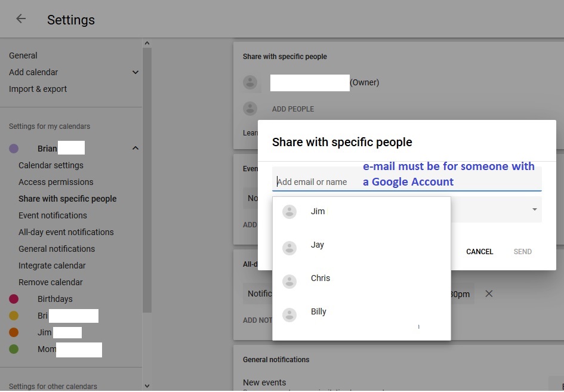Remove notification with the X icon
564x392 pixels.
[489, 294]
